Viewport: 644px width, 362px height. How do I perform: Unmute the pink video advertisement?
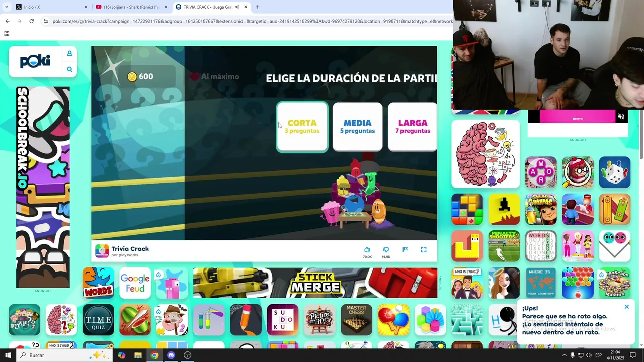621,117
